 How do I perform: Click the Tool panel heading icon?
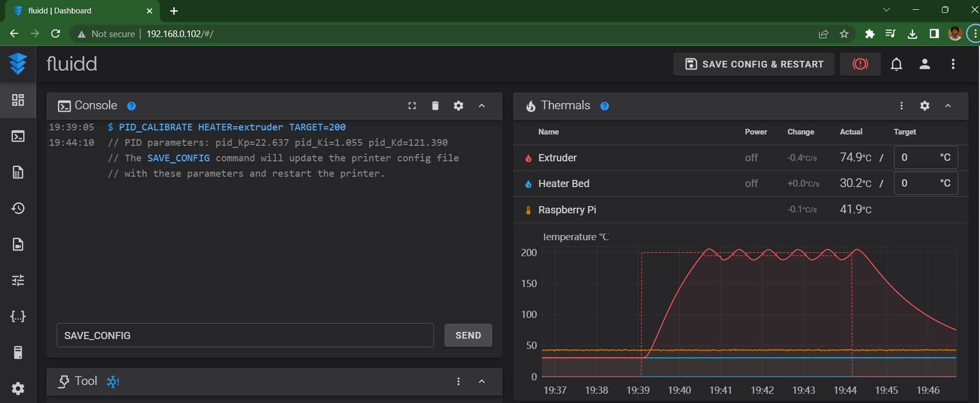(63, 381)
